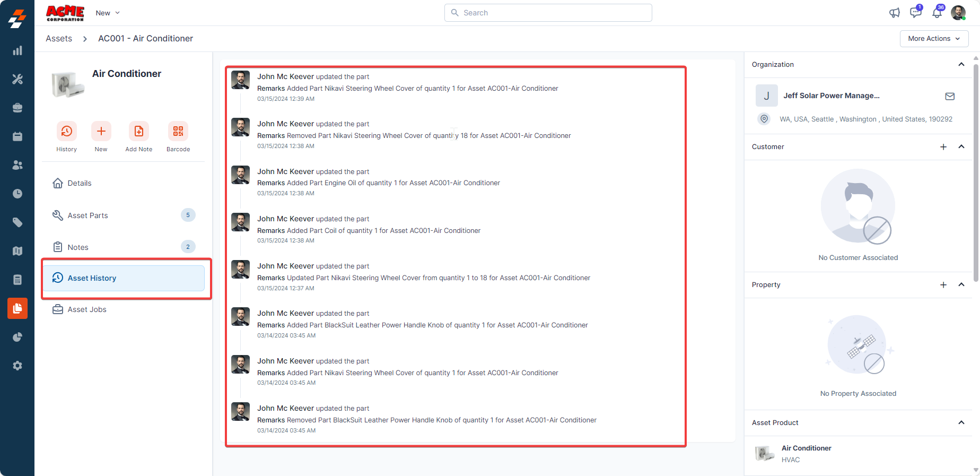Collapse the Organization section

tap(961, 65)
